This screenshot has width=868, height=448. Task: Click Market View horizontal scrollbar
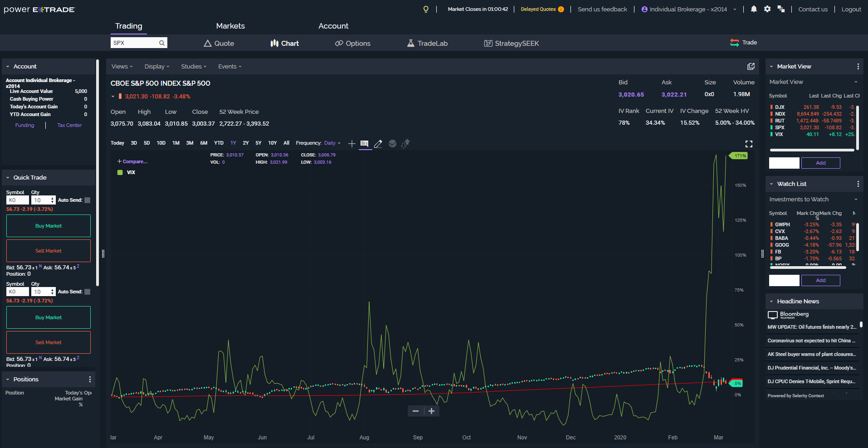[812, 150]
